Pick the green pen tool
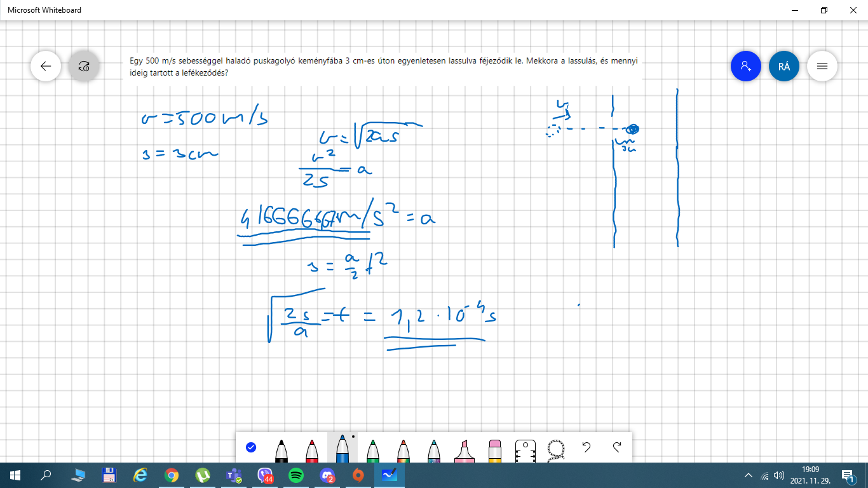This screenshot has width=868, height=488. 373,450
